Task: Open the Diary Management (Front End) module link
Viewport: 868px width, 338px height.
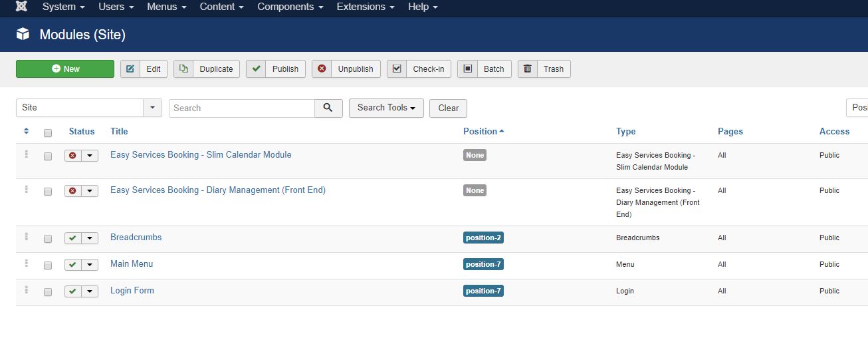Action: [x=218, y=190]
